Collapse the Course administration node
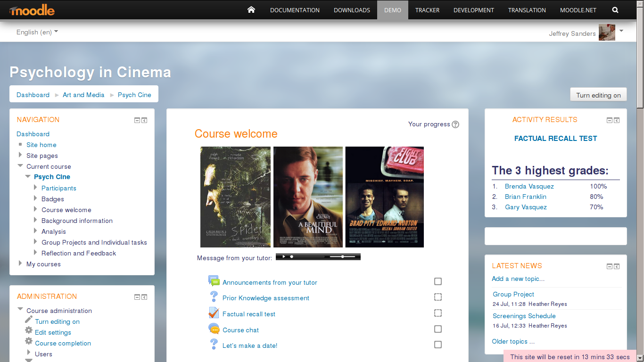644x362 pixels. pos(20,310)
